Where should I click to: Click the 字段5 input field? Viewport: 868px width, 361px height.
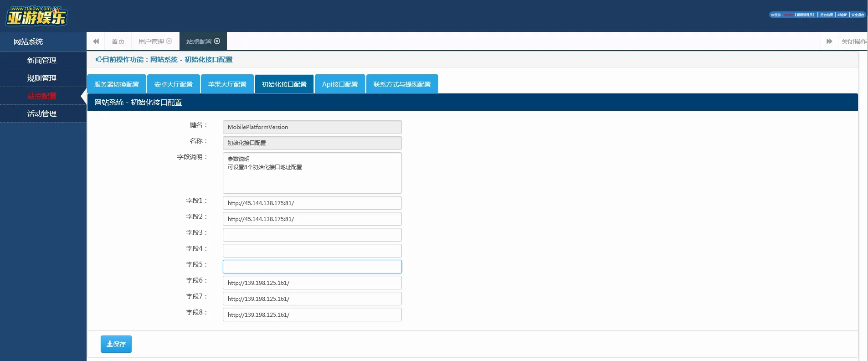(312, 267)
